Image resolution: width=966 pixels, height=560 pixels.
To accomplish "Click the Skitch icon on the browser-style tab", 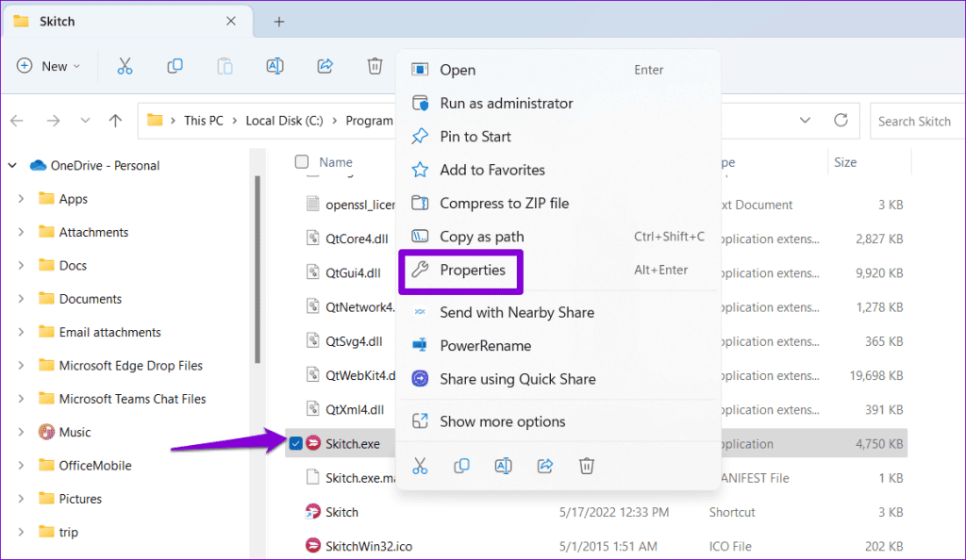I will point(19,20).
